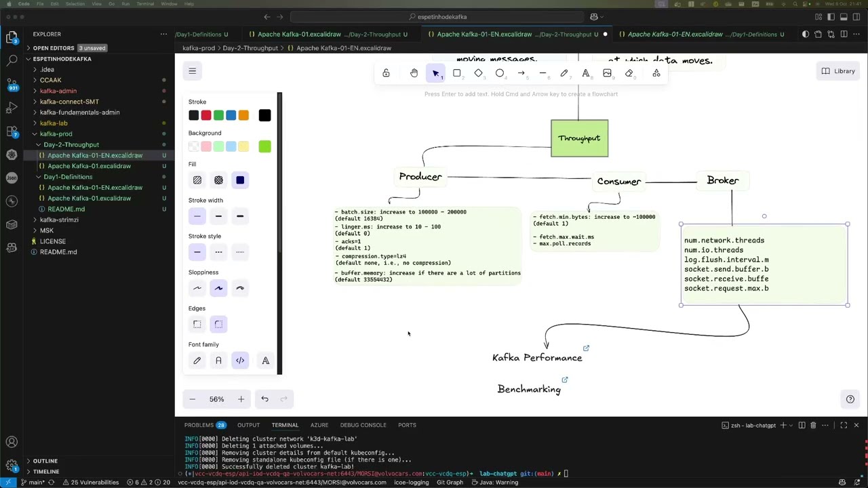Expand the kafka-strimzi folder
Screen dimensions: 868x488
coord(59,220)
